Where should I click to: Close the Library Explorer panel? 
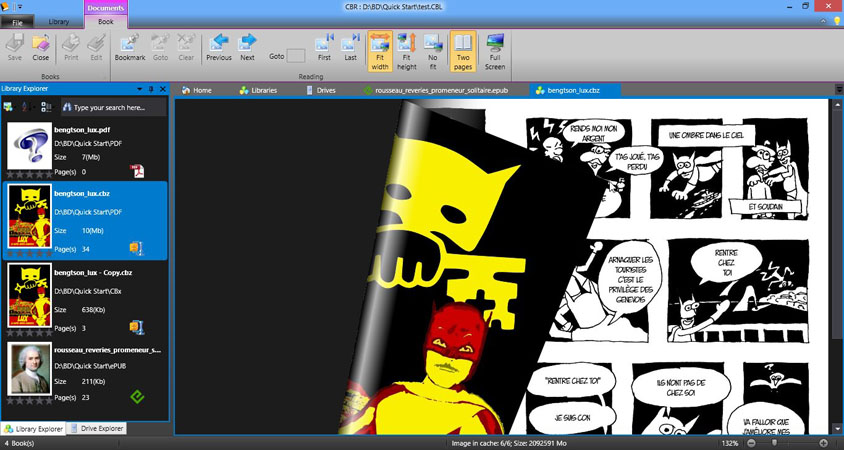(163, 89)
